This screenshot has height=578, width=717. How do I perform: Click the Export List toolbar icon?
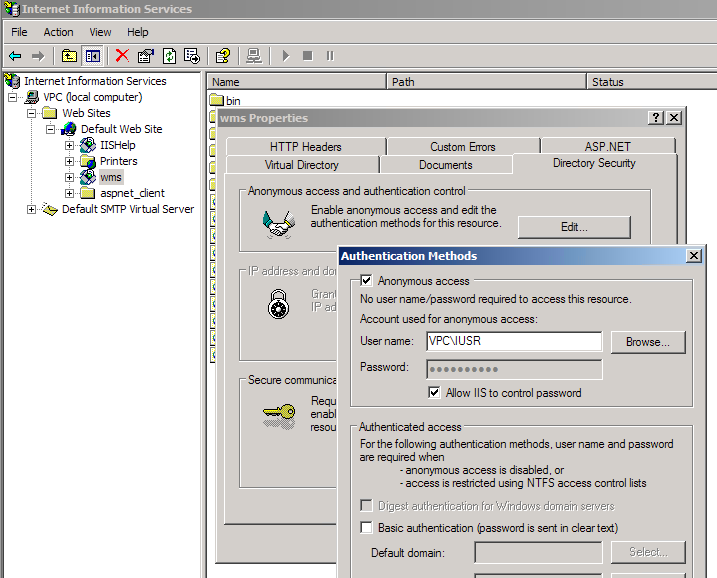[x=192, y=56]
